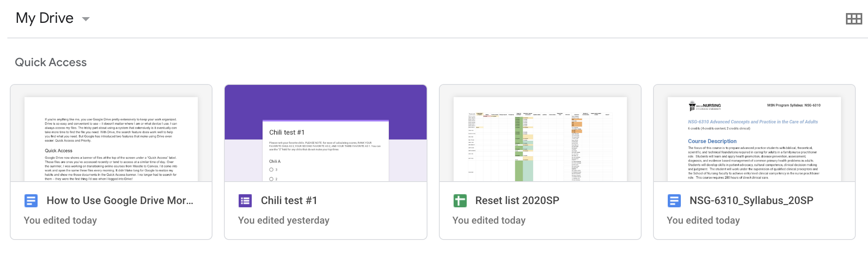Select radio option 2 under Chili A

coord(271,179)
